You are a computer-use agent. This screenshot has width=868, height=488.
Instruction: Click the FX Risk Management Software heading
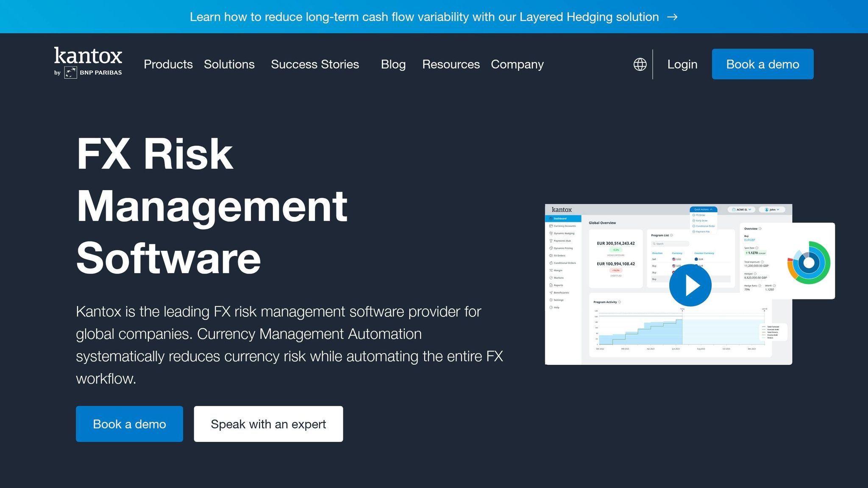212,206
